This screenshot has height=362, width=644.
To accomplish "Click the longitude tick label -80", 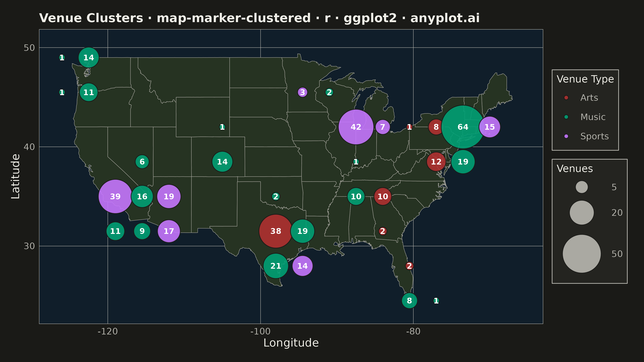I will 413,331.
